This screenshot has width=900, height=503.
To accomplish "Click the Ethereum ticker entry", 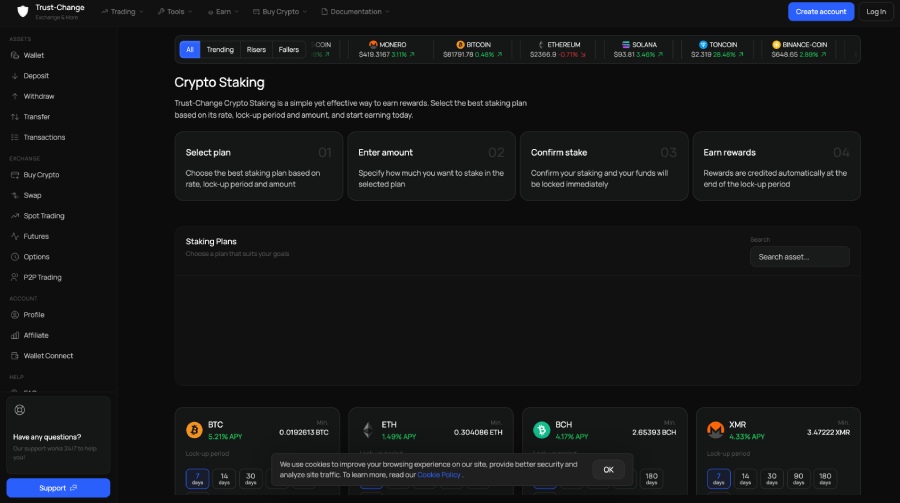I will (x=557, y=49).
